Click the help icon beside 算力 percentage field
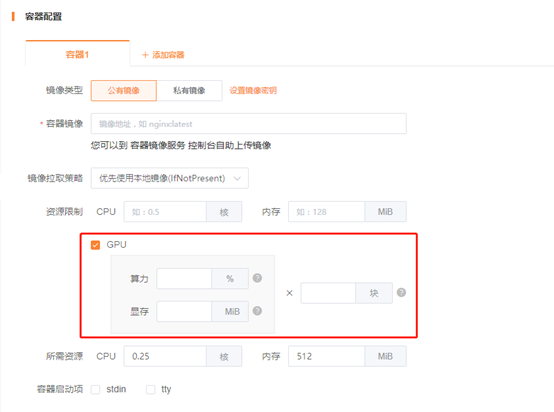The width and height of the screenshot is (554, 412). (x=257, y=278)
